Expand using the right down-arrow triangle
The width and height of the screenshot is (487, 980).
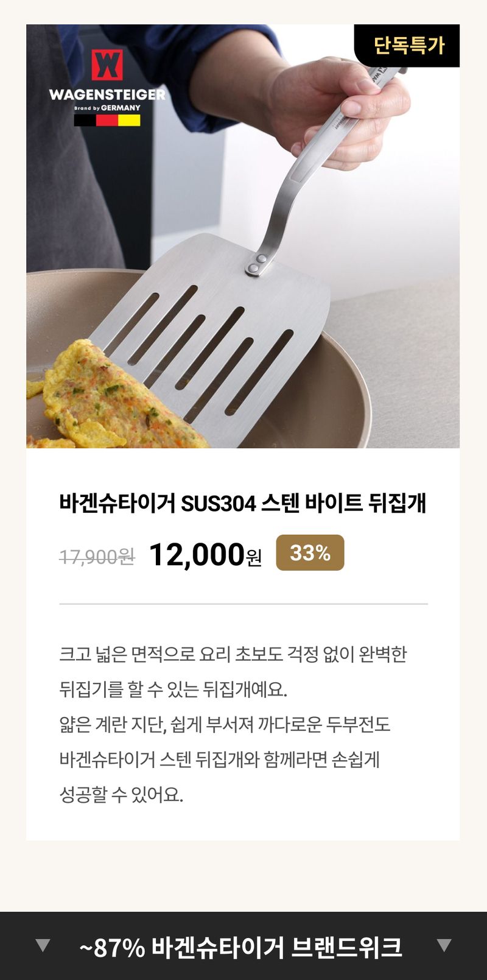(x=444, y=945)
